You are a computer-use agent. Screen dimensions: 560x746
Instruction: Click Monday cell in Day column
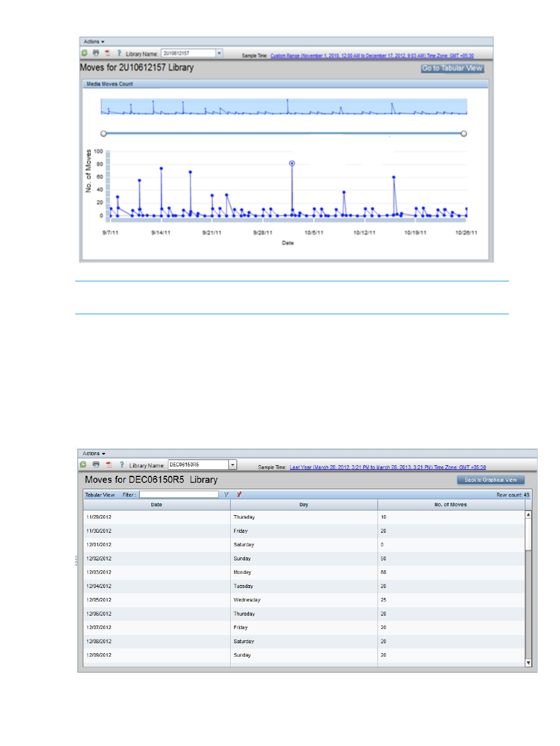[x=304, y=573]
